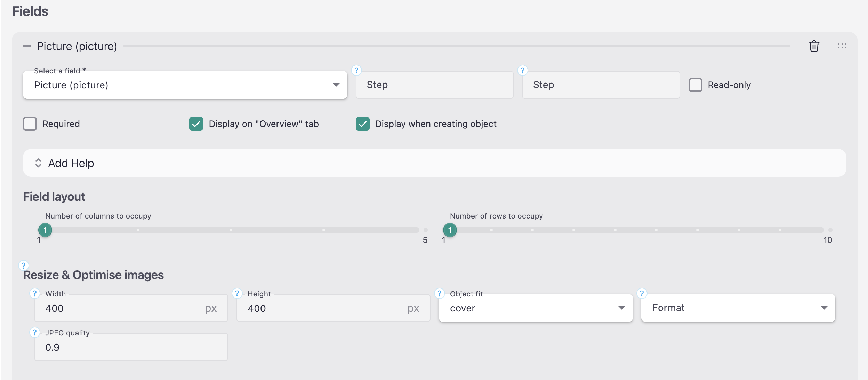868x380 pixels.
Task: Grab the drag handle dots of Picture field
Action: pyautogui.click(x=842, y=46)
